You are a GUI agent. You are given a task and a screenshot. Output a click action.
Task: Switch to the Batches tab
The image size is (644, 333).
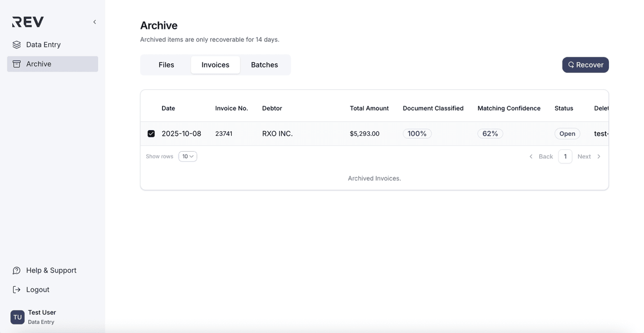(265, 64)
